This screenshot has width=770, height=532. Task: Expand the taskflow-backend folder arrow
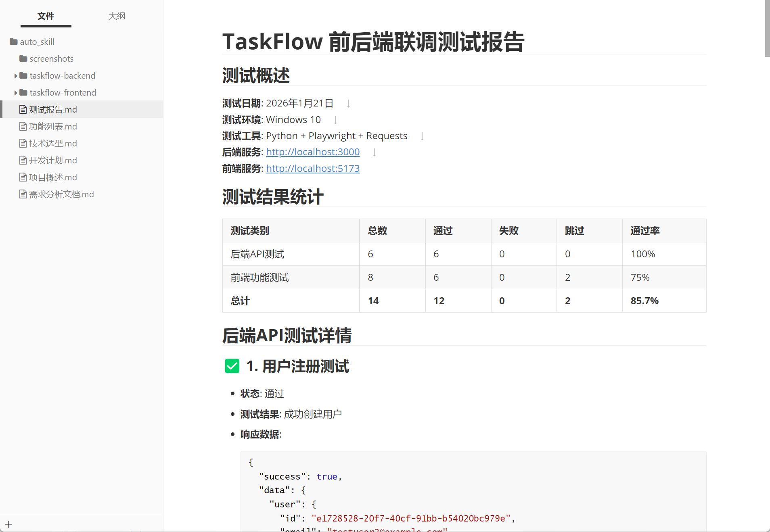(16, 76)
